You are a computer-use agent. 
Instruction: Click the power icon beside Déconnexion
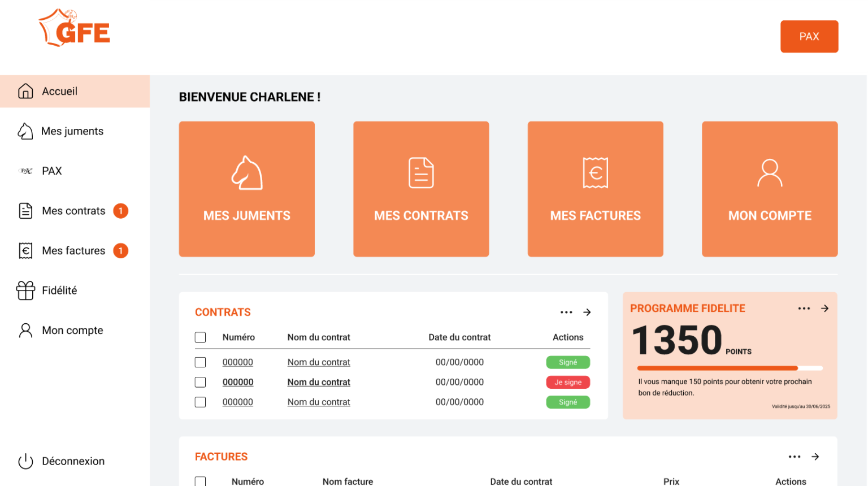(x=25, y=461)
